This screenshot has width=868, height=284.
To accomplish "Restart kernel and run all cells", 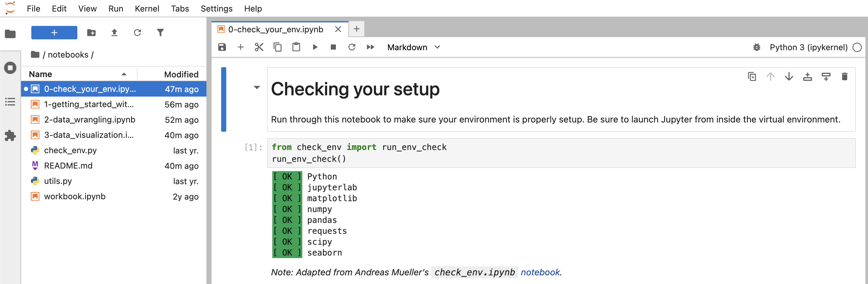I will [370, 47].
